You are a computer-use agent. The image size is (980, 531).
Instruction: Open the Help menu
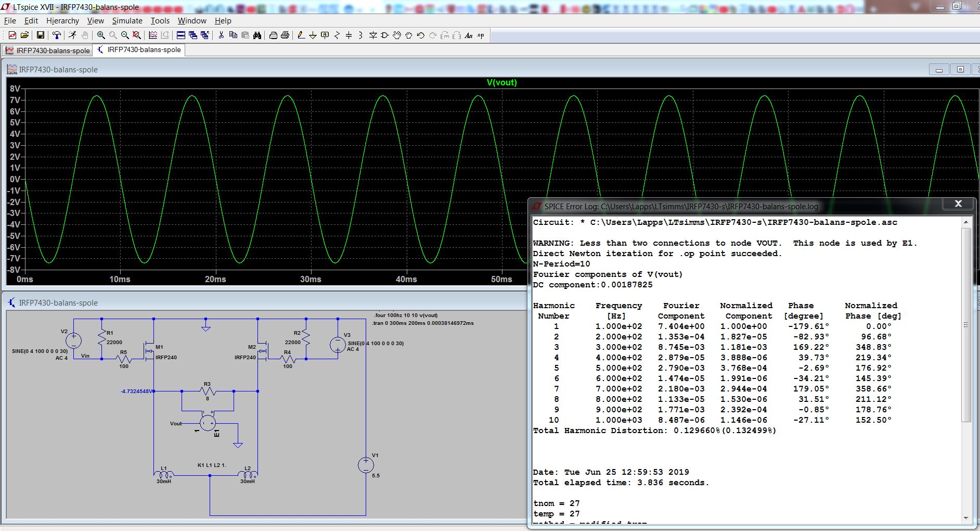click(x=223, y=21)
